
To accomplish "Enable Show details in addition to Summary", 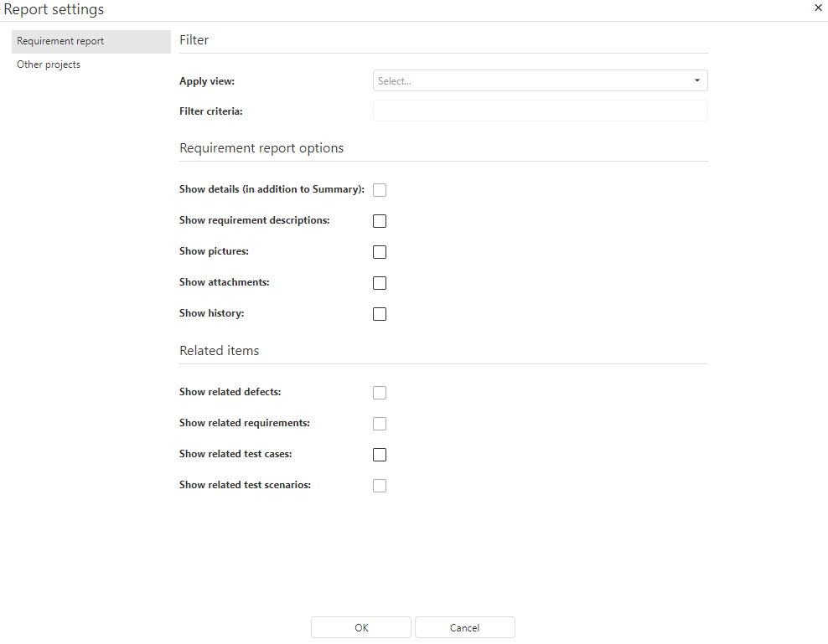I will point(380,190).
